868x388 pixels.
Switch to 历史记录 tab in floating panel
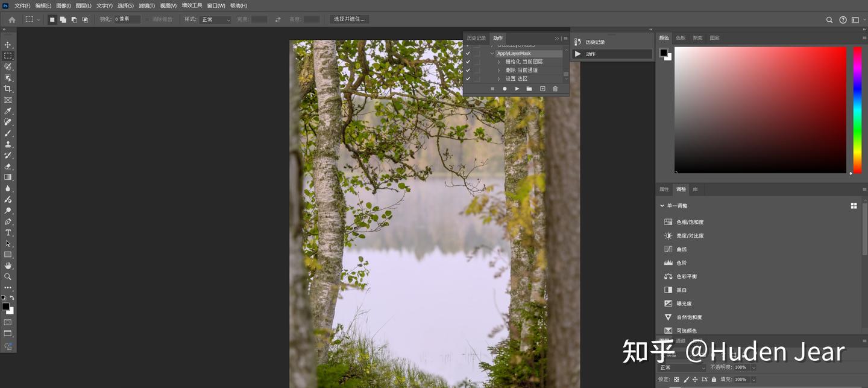click(476, 38)
